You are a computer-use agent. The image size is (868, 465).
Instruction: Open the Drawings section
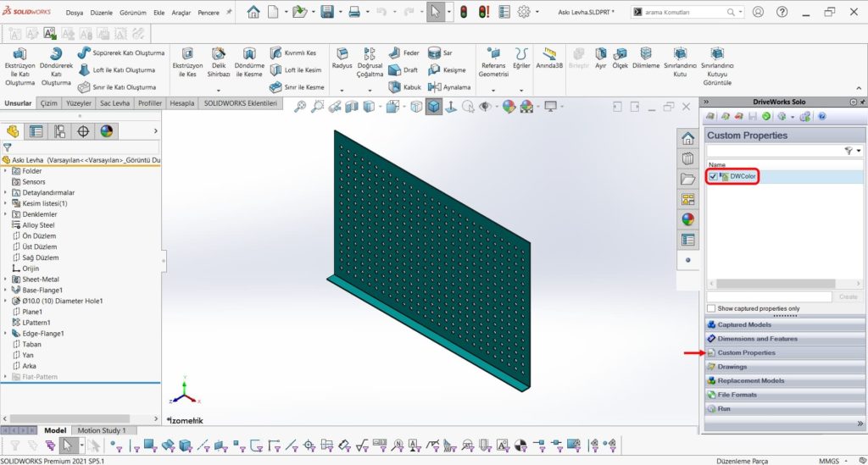click(x=784, y=367)
